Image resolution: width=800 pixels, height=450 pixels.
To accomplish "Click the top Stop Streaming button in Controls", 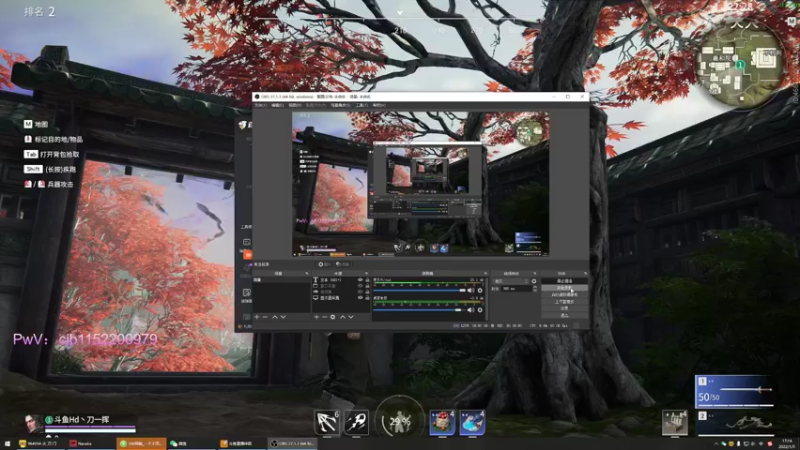I will [564, 281].
